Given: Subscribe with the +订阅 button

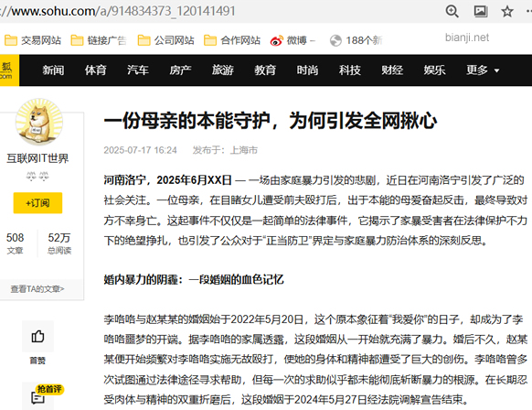Looking at the screenshot, I should point(37,203).
